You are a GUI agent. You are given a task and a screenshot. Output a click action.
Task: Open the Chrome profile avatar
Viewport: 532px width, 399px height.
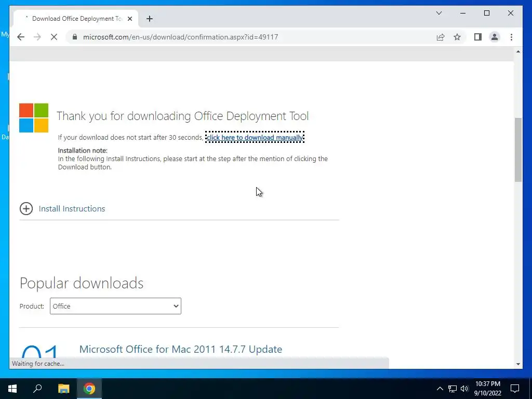[495, 37]
